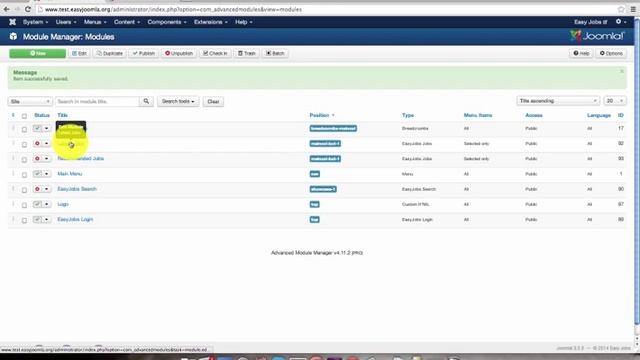The height and width of the screenshot is (360, 640).
Task: Click the New toolbar button
Action: tap(38, 53)
